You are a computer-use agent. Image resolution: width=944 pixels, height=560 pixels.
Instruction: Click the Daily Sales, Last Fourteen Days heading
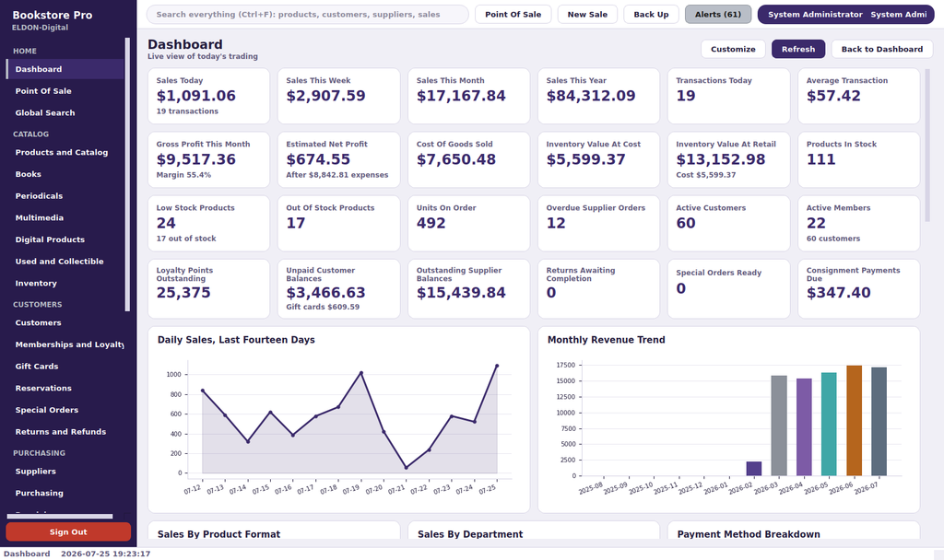point(236,340)
